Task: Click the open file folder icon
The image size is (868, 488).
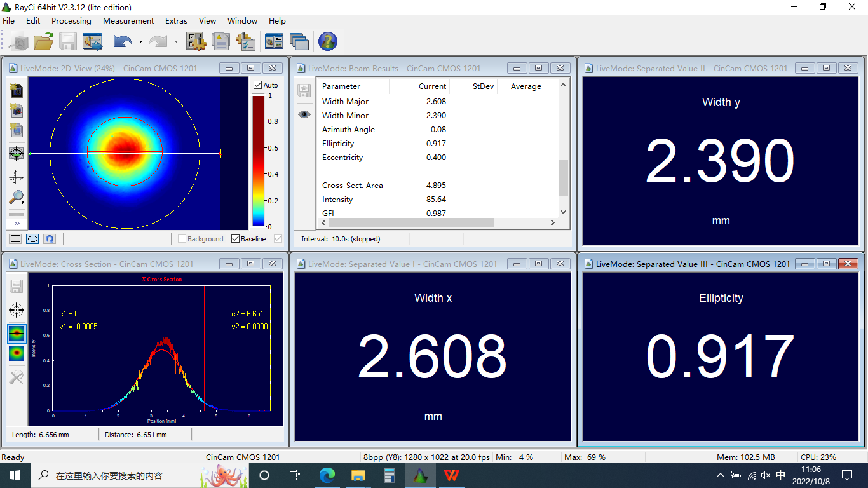Action: click(43, 42)
